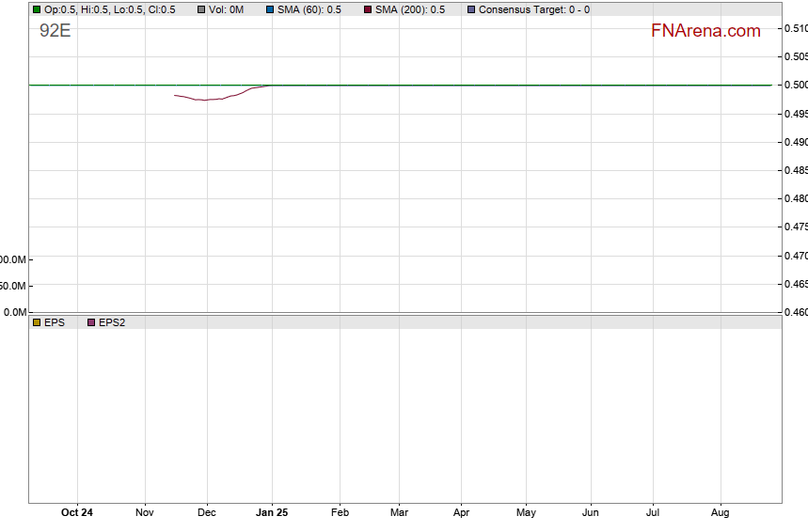This screenshot has height=532, width=808.
Task: Click the Op/Hi/Lo/Cl price legend text
Action: click(109, 9)
